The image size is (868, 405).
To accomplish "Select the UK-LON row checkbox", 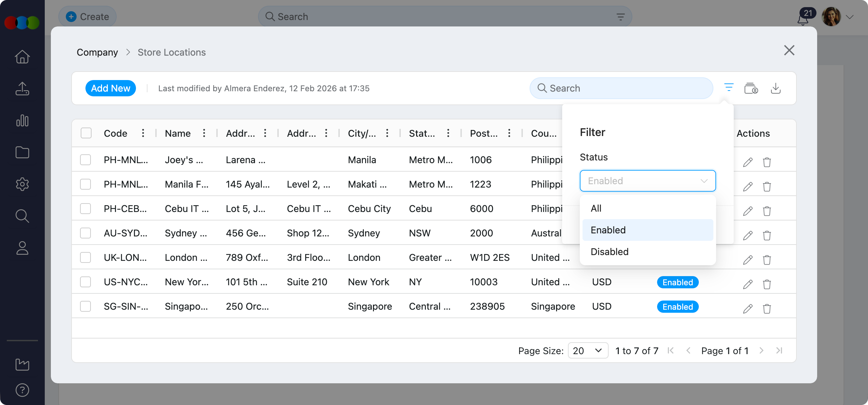I will pos(85,257).
